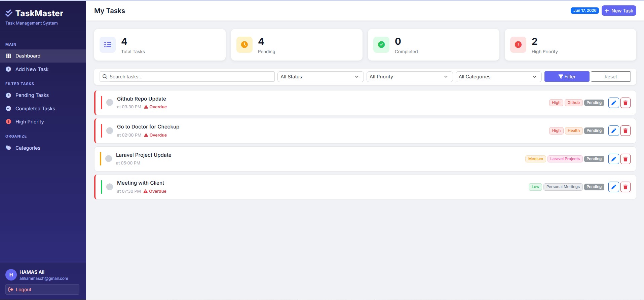Open the All Priority dropdown
Screen dimensions: 644x300
click(x=410, y=77)
